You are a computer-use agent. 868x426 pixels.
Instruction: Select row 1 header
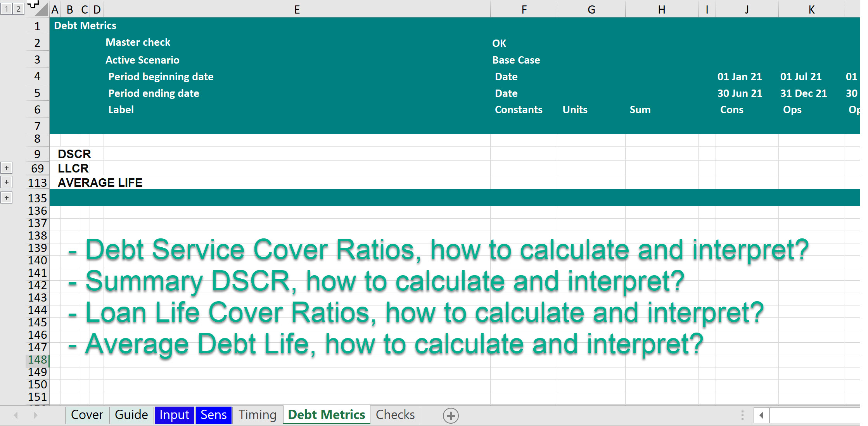tap(37, 26)
